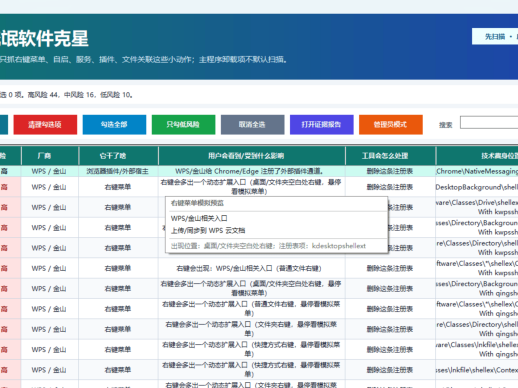518x388 pixels.
Task: Click Classes\Directory\shell With kwpssh path cell
Action: [477, 248]
